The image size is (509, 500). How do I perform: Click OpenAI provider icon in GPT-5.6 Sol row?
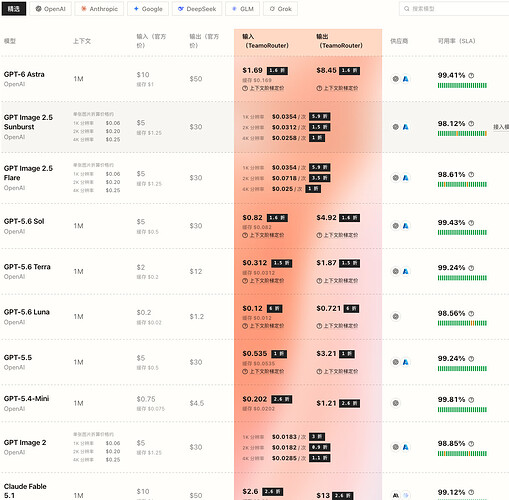395,226
